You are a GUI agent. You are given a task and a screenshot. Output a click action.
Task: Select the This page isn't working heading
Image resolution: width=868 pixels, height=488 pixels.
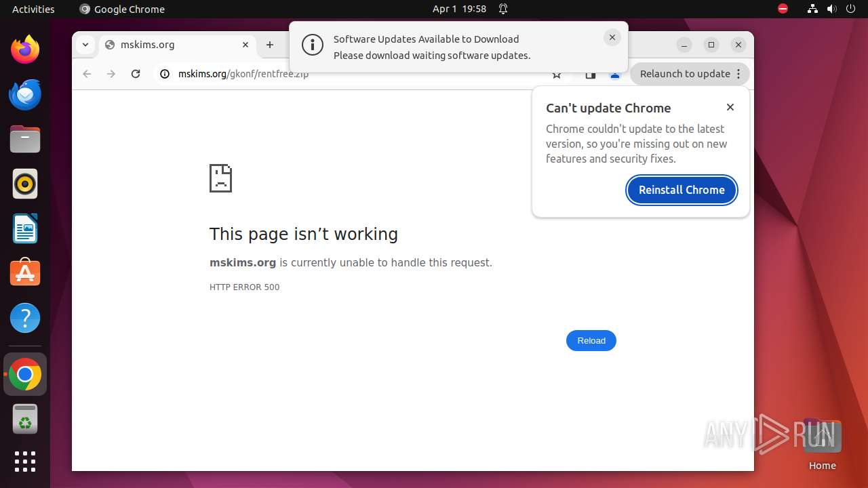[303, 234]
